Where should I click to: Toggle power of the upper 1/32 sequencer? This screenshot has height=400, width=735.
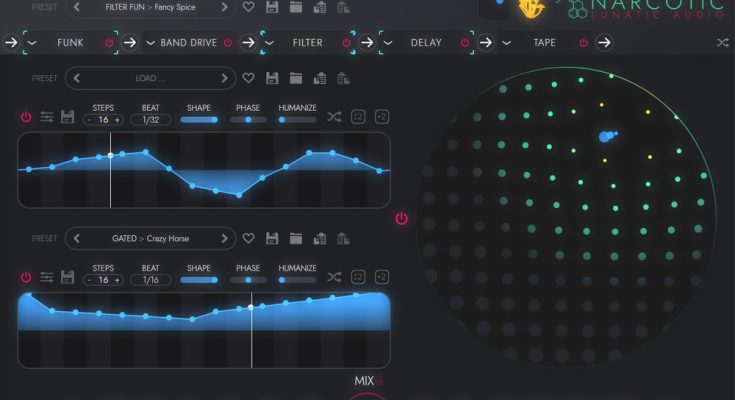coord(26,118)
